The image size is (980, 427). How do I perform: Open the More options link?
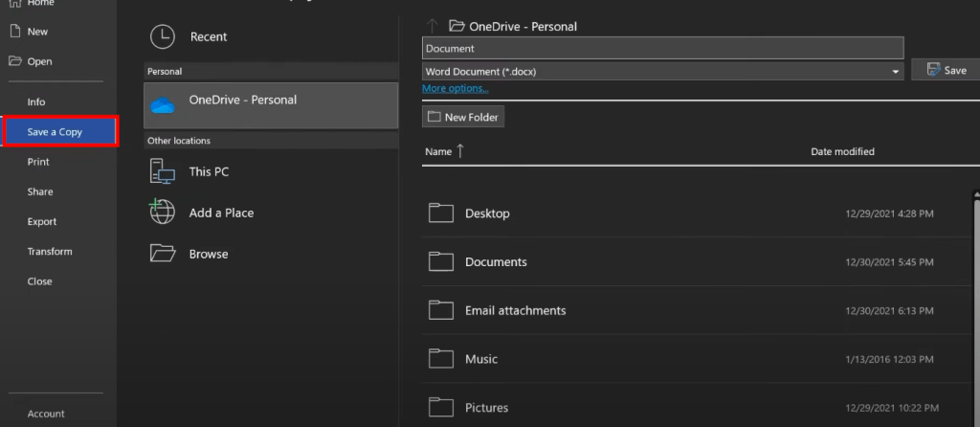pos(455,89)
